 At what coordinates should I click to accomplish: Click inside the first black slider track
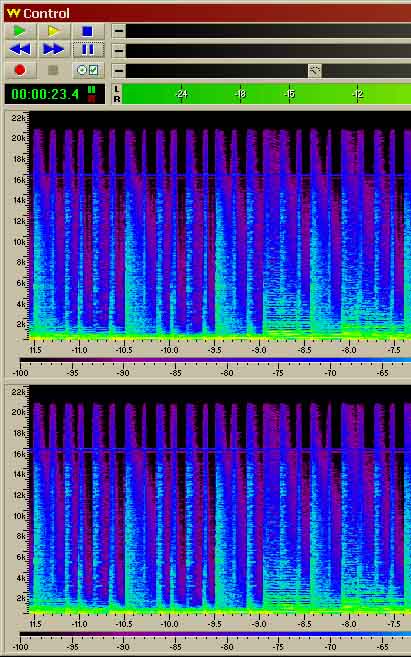point(268,31)
